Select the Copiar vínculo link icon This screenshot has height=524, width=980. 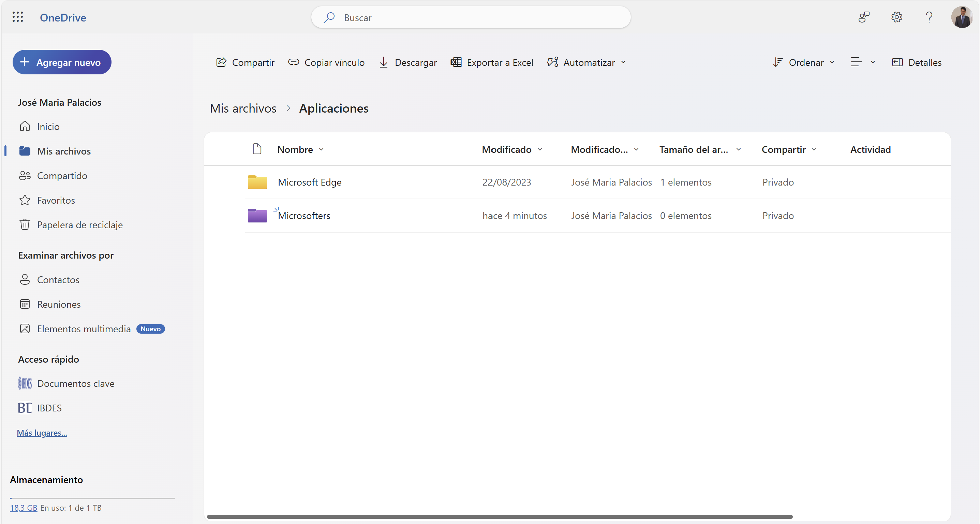293,62
